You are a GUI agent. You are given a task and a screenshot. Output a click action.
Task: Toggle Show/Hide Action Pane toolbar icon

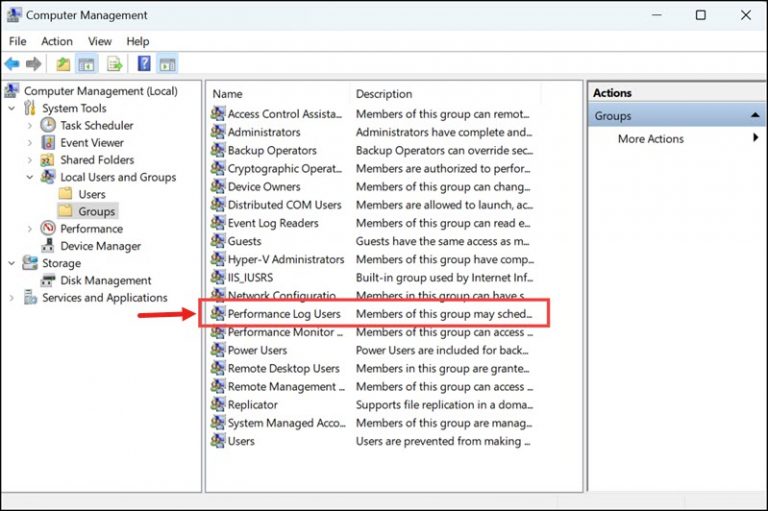pyautogui.click(x=168, y=64)
